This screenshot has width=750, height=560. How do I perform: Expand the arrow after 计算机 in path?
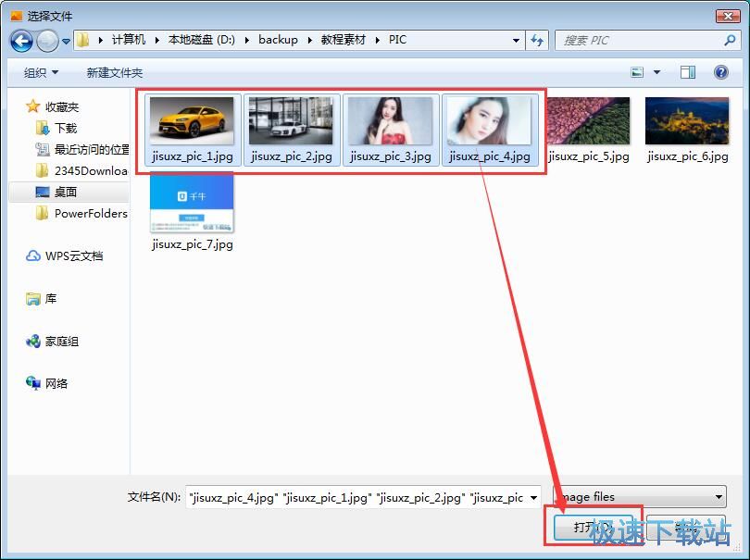click(156, 40)
